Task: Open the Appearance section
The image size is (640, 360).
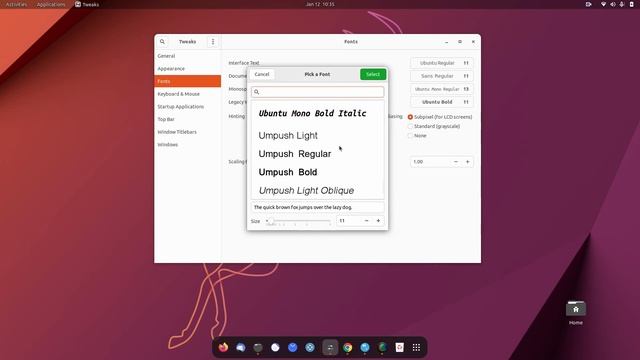Action: point(188,69)
